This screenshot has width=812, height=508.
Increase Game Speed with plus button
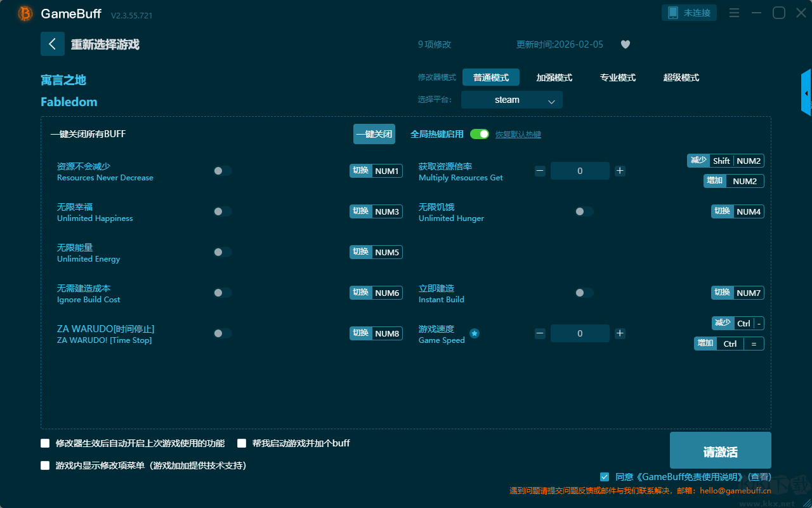(620, 333)
